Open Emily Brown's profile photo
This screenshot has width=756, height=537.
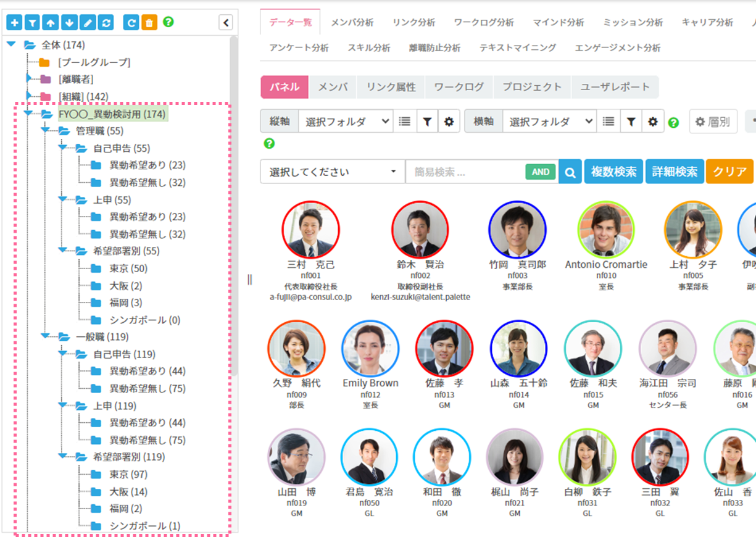(370, 349)
